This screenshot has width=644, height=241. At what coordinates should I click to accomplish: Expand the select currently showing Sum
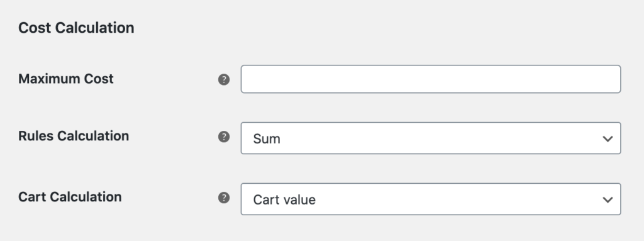(430, 138)
